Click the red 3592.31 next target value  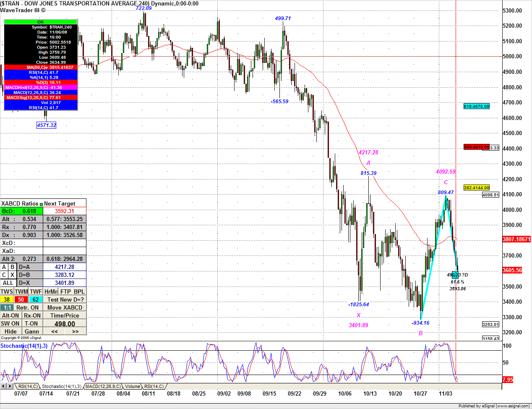click(x=65, y=211)
